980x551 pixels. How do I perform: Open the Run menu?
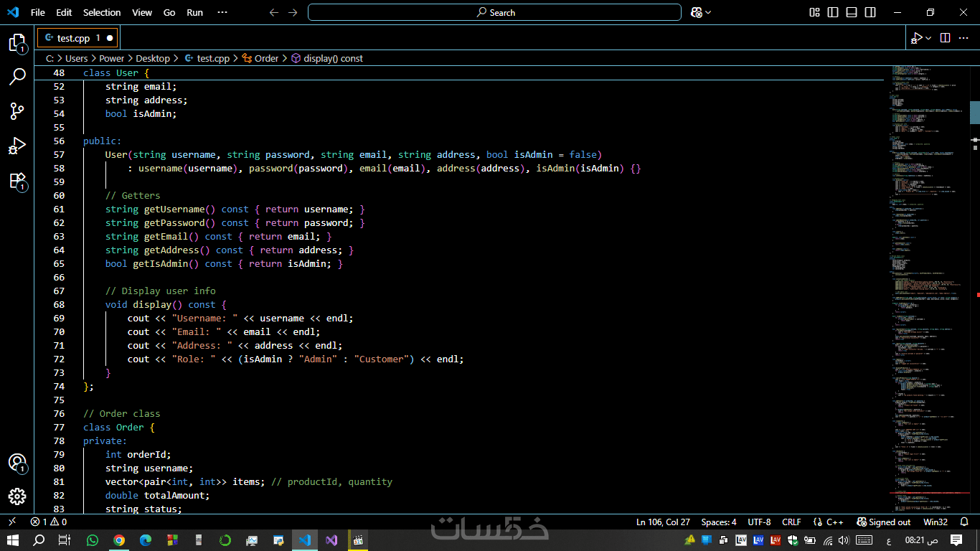click(x=194, y=12)
